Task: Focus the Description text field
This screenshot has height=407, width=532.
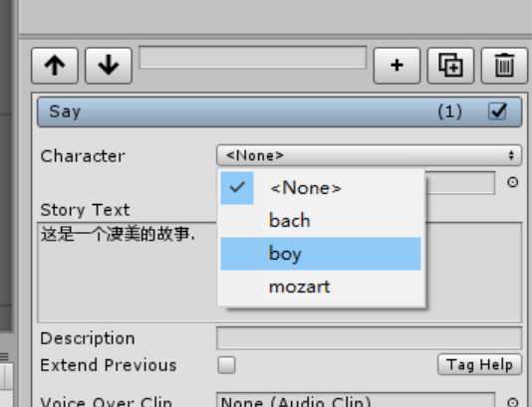Action: point(370,338)
